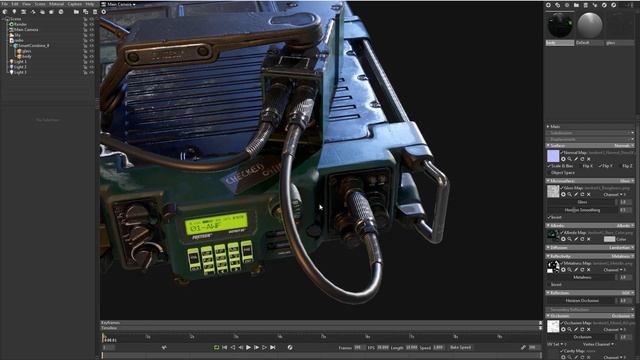
Task: Select Render object in scene tree
Action: (x=20, y=24)
